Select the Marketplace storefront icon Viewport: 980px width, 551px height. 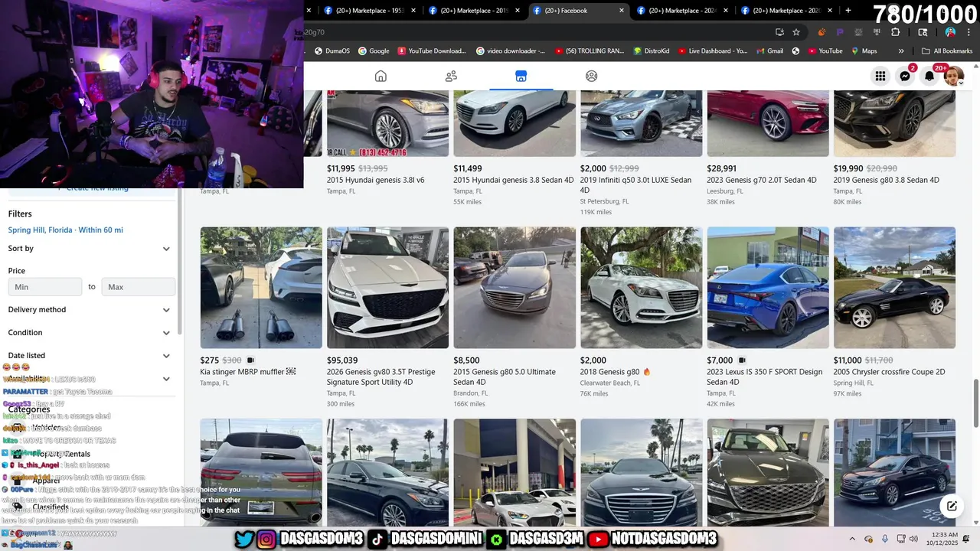coord(521,76)
